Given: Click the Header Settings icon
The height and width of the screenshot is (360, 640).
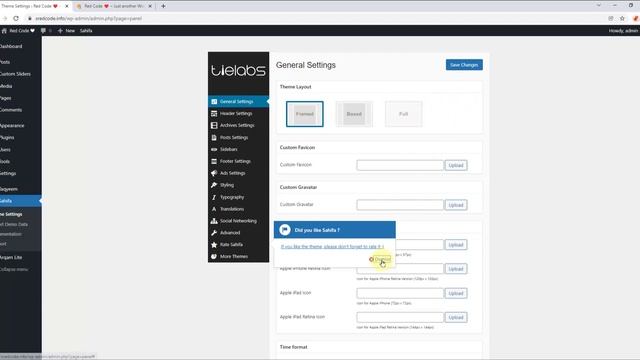Looking at the screenshot, I should click(x=214, y=113).
